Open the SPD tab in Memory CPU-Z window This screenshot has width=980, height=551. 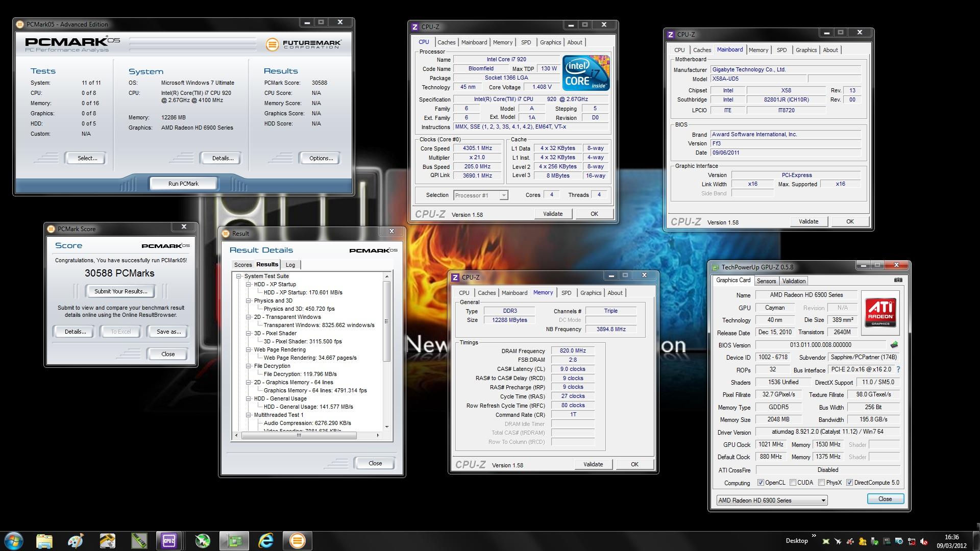566,293
